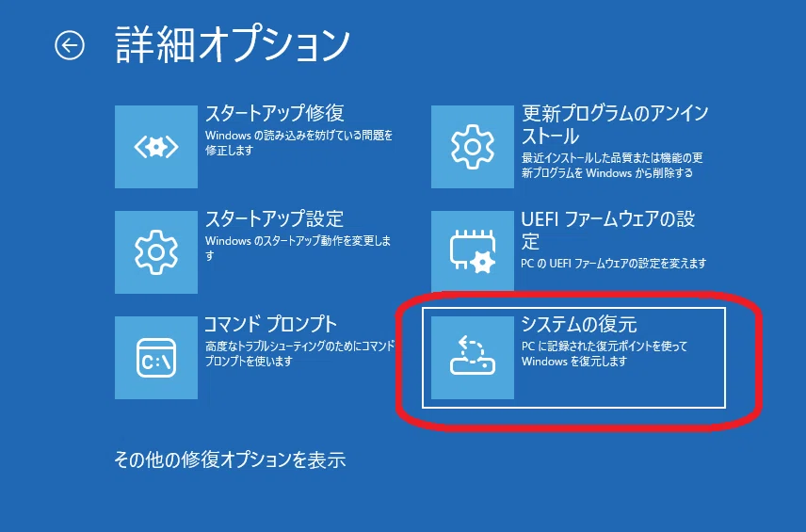
Task: Click description PC の UEFI ファームウェアの設定を変えます
Action: pyautogui.click(x=614, y=264)
